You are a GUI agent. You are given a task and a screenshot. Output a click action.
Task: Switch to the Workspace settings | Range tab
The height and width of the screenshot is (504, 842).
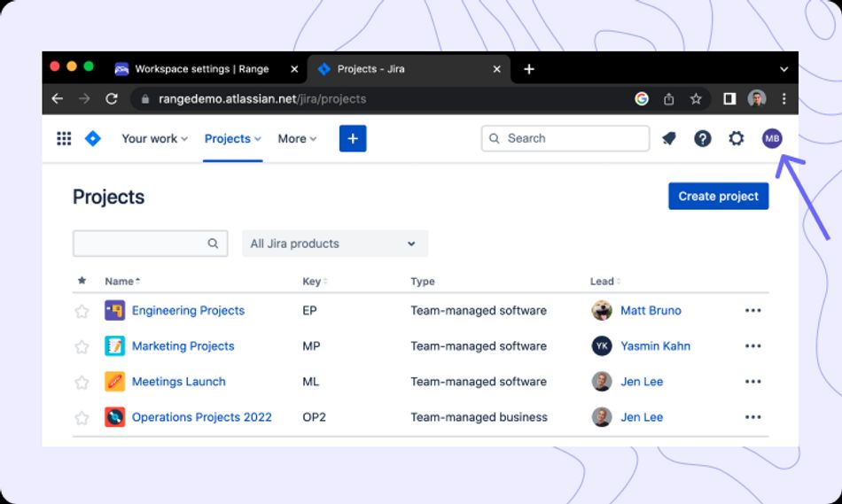click(202, 69)
